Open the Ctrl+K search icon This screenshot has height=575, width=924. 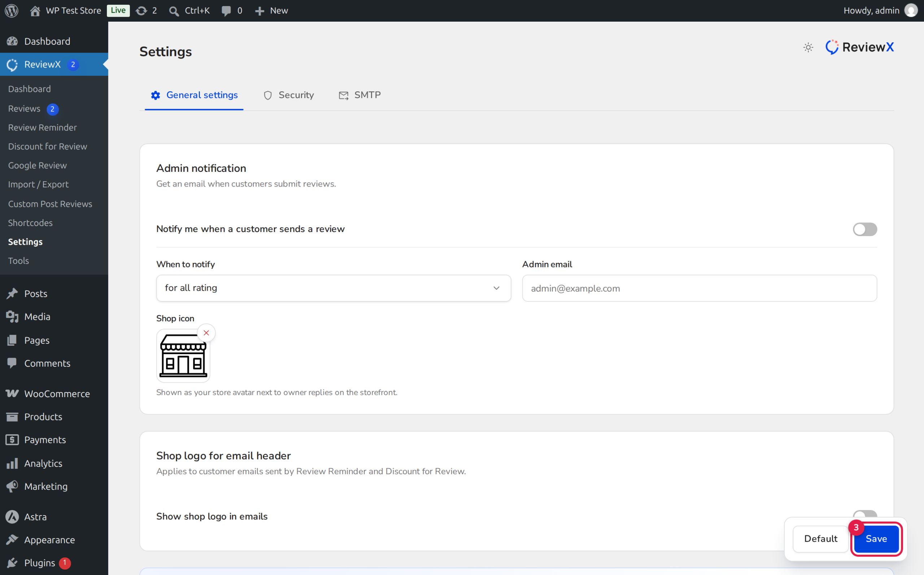pos(174,11)
